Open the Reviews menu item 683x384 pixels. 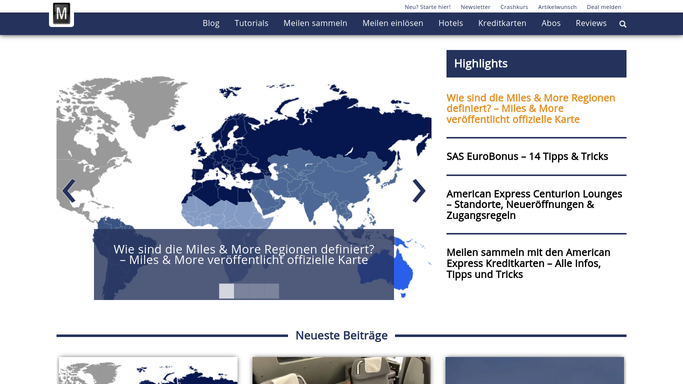coord(591,23)
